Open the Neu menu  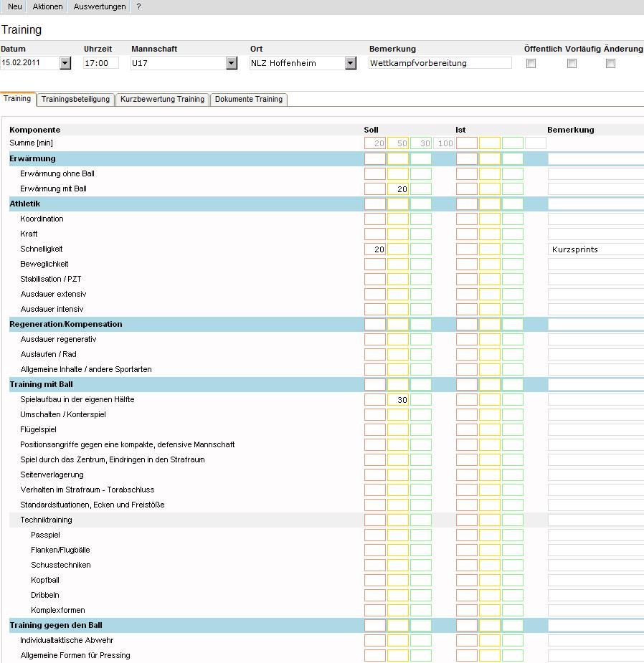15,6
